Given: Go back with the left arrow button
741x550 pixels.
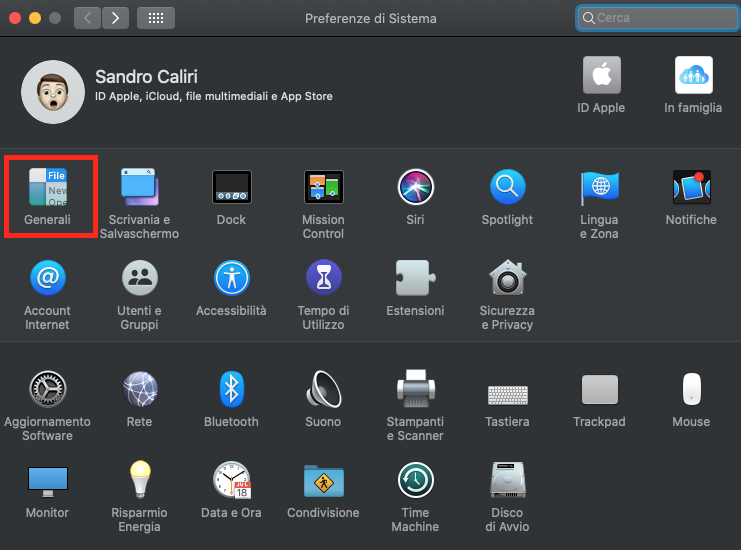Looking at the screenshot, I should click(x=87, y=18).
